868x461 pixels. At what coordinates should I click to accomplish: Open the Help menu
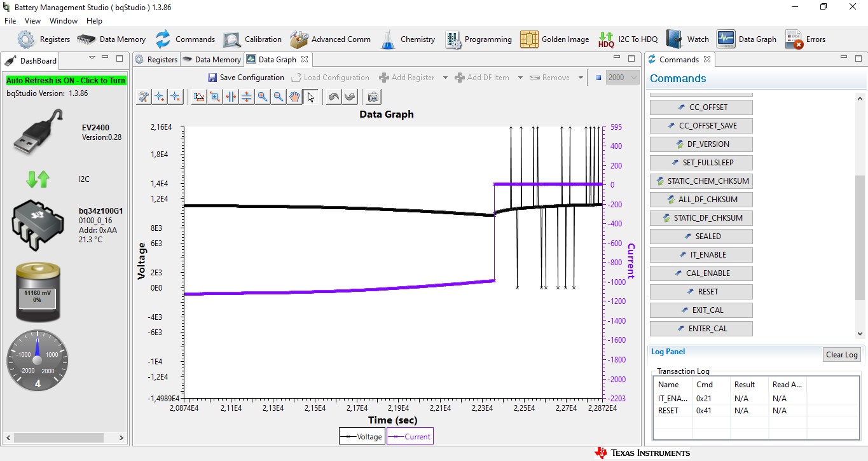coord(94,21)
